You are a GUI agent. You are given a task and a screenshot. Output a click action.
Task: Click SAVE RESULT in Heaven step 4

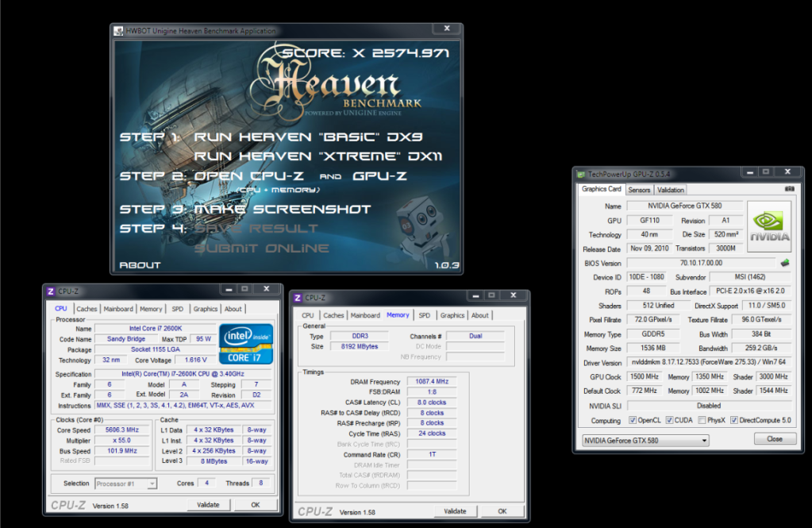click(256, 229)
